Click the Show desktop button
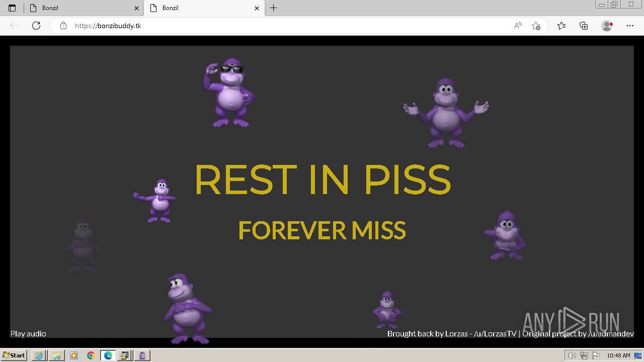 point(638,355)
